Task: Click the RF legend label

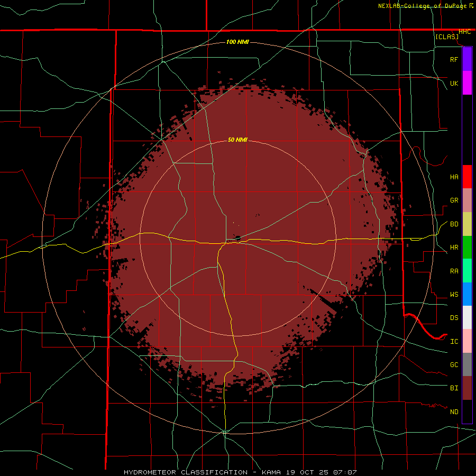Action: (x=454, y=60)
